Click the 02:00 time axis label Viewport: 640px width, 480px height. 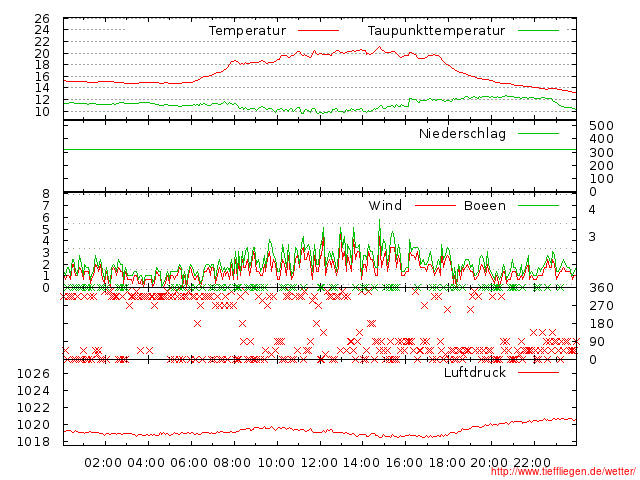pyautogui.click(x=103, y=463)
